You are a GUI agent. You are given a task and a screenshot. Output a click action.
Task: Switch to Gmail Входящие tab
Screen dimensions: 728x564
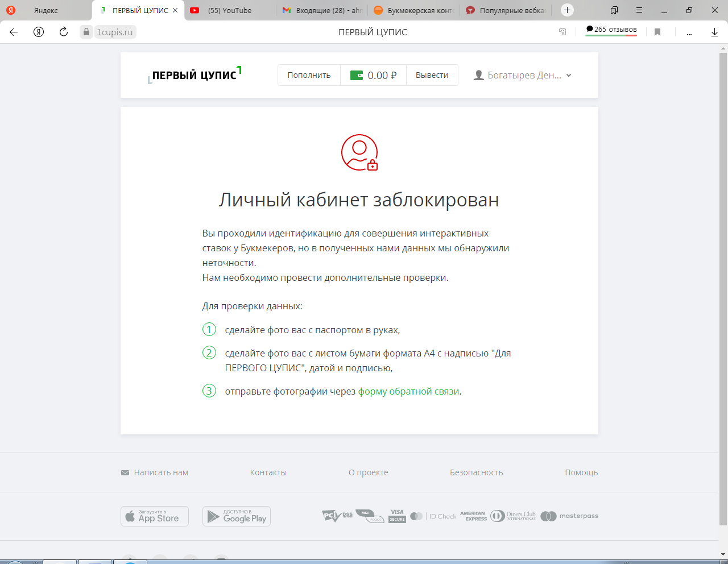click(322, 10)
